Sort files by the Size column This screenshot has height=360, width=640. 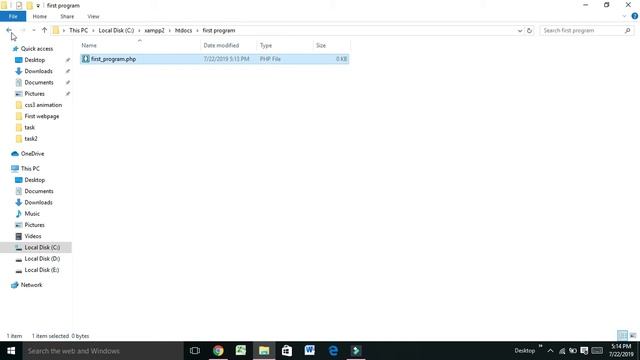pyautogui.click(x=321, y=45)
